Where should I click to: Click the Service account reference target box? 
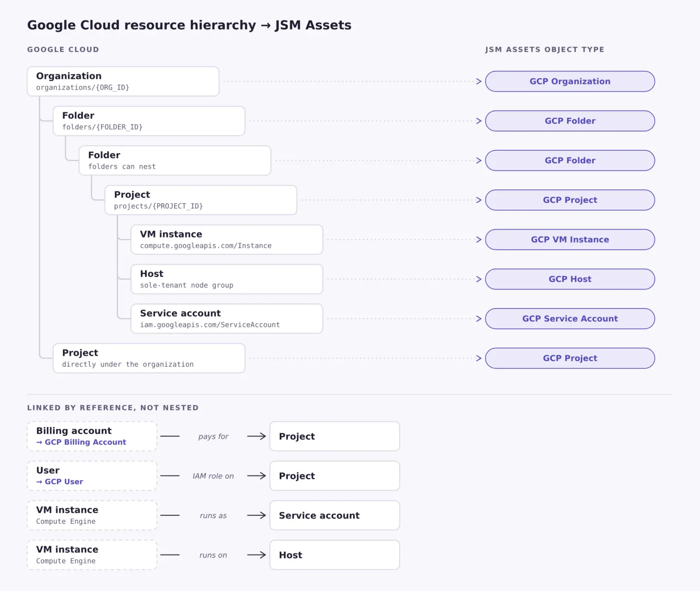(335, 515)
